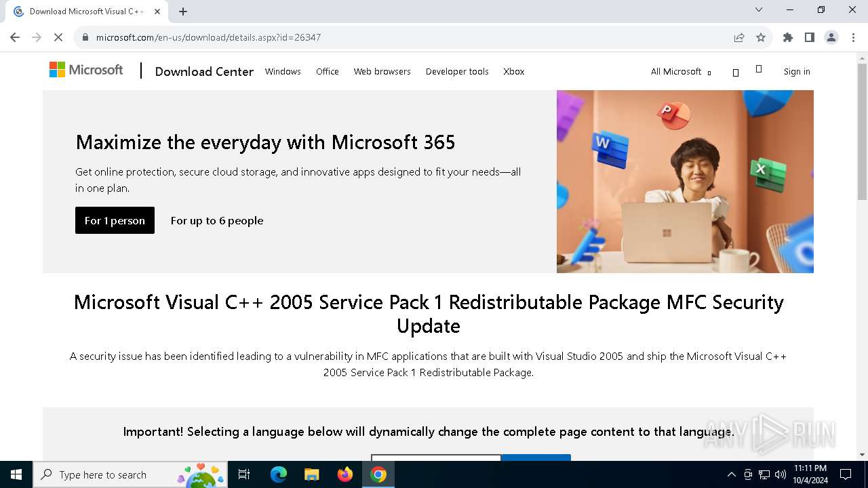The height and width of the screenshot is (488, 868).
Task: Open Developer tools nav item
Action: pyautogui.click(x=457, y=71)
